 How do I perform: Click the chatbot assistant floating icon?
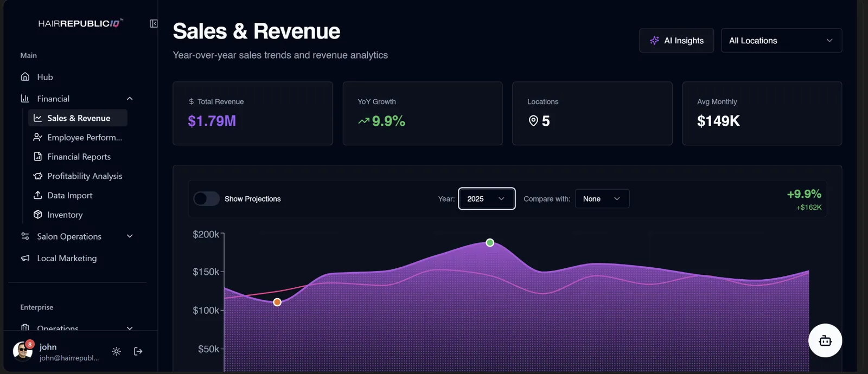pos(825,340)
